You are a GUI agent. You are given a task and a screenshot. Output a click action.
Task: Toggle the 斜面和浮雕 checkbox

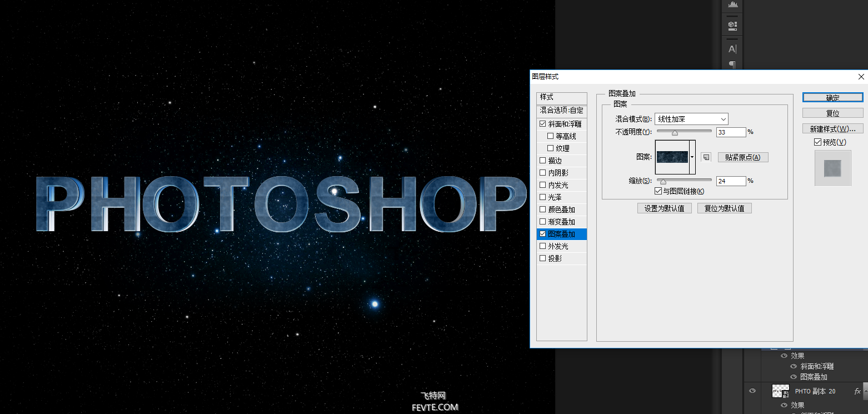pos(543,124)
